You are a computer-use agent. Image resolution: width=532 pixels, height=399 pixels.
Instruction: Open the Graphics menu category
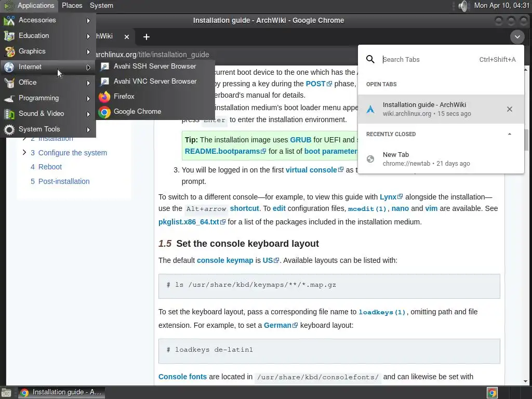(48, 51)
